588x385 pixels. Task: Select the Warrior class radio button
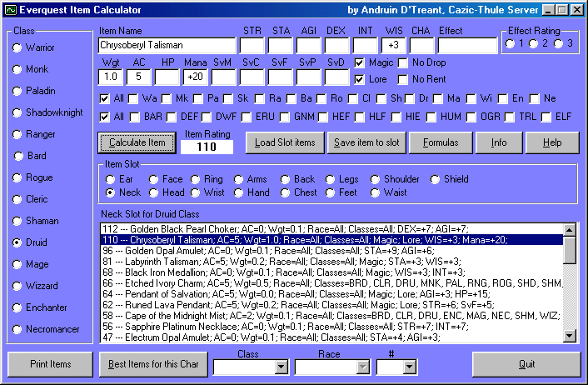coord(17,47)
